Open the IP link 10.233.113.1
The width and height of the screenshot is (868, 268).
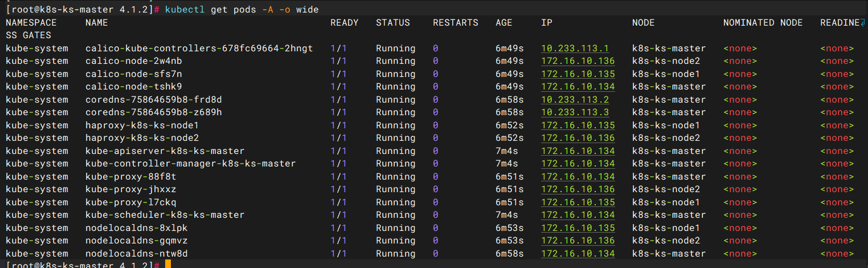point(575,48)
